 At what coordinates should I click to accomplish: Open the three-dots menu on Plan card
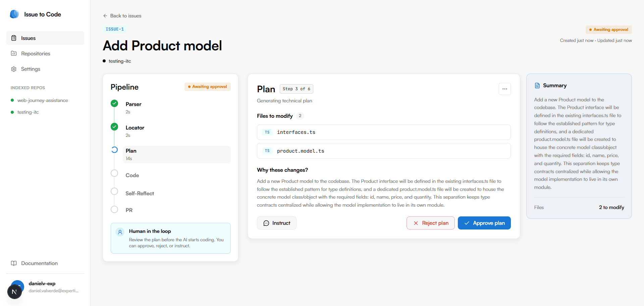click(x=505, y=89)
